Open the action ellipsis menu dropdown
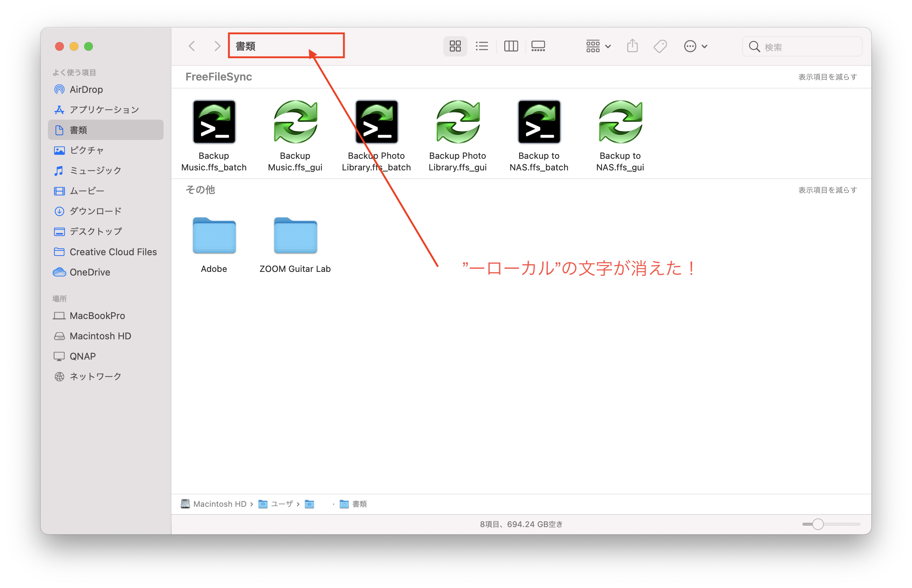 pos(695,46)
